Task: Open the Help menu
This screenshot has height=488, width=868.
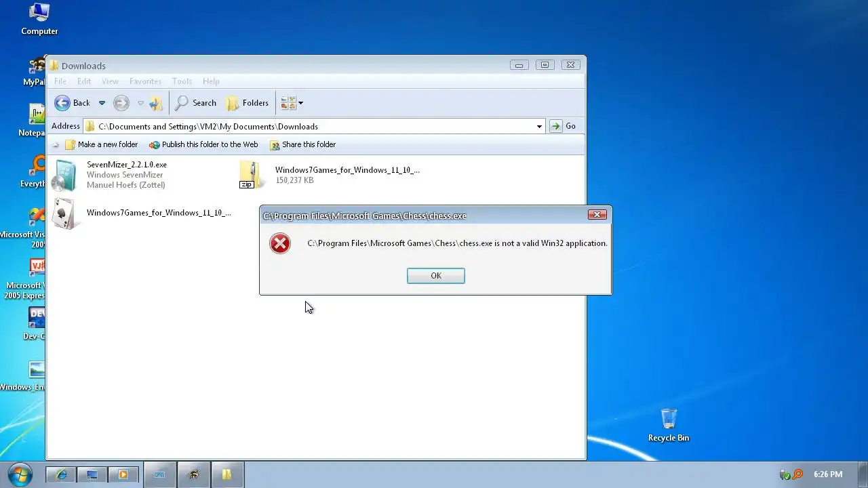Action: (x=211, y=81)
